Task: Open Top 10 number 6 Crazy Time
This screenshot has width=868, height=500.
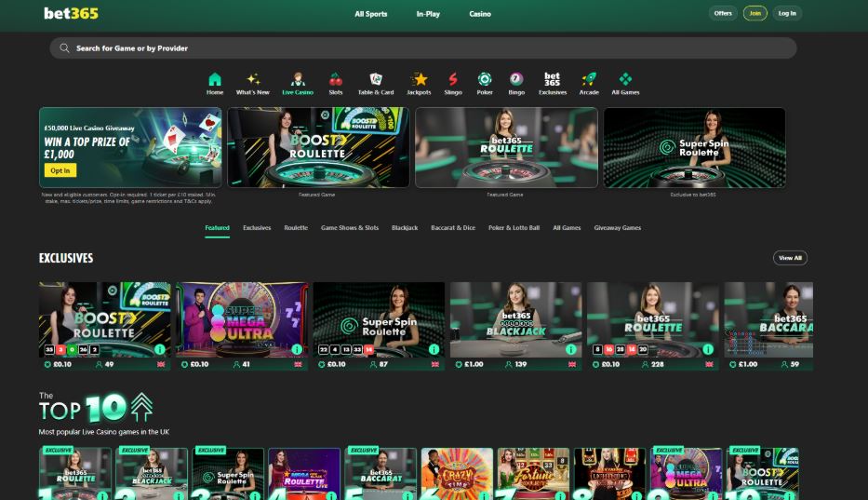Action: [x=457, y=474]
